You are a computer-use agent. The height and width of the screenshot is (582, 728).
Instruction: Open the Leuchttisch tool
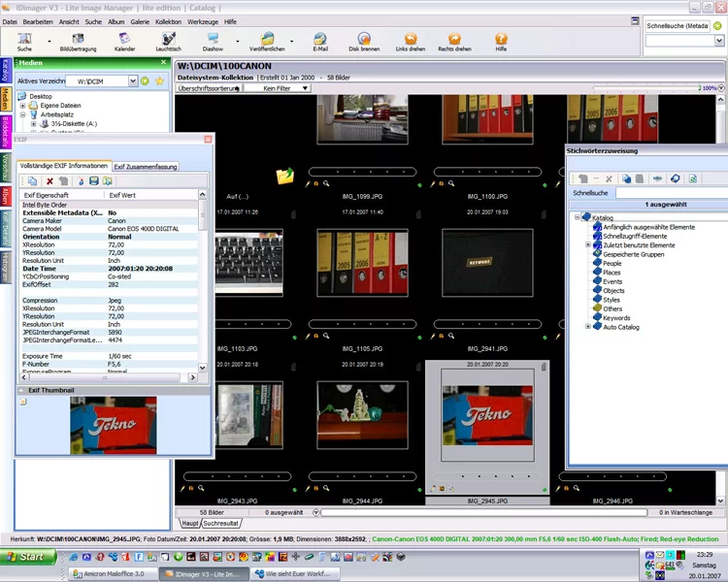click(x=169, y=42)
